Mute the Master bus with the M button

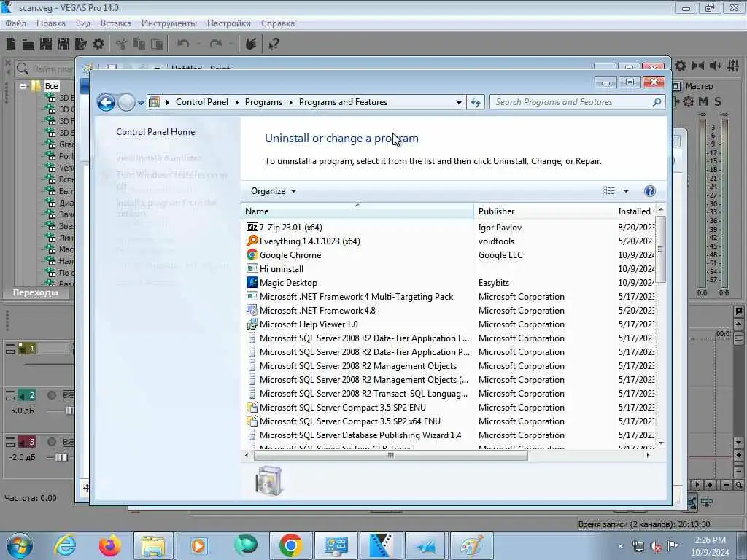point(703,101)
